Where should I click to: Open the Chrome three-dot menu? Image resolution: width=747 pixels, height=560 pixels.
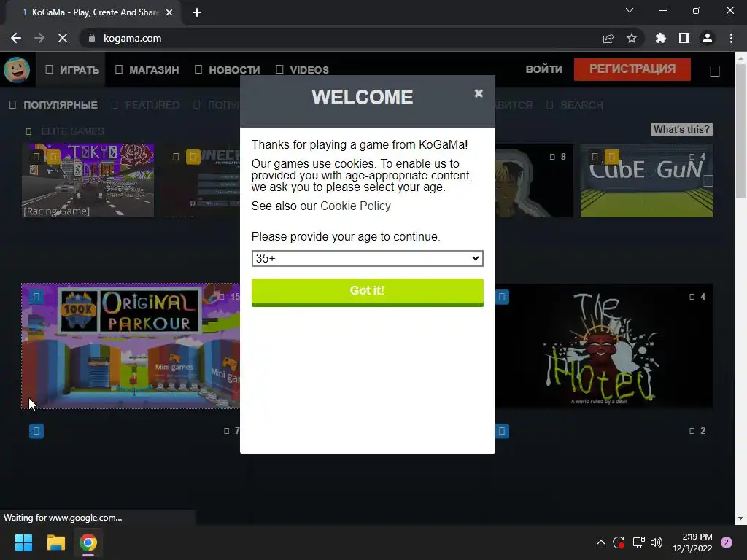pos(731,38)
